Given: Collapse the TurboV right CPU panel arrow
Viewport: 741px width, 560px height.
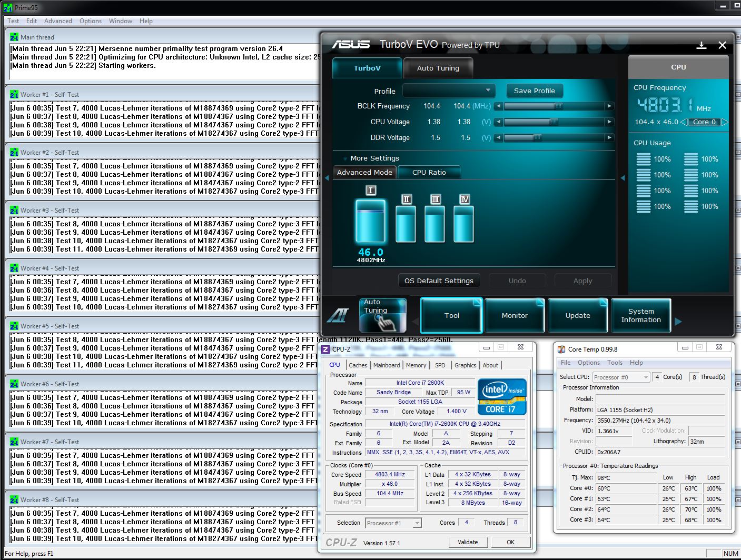Looking at the screenshot, I should click(623, 178).
